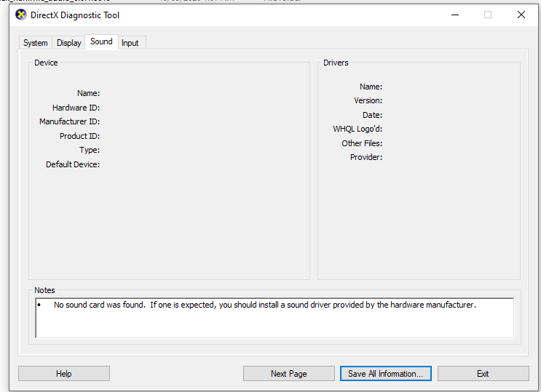Screen dimensions: 541x392
Task: Click the 'Provider:' label
Action: (366, 157)
